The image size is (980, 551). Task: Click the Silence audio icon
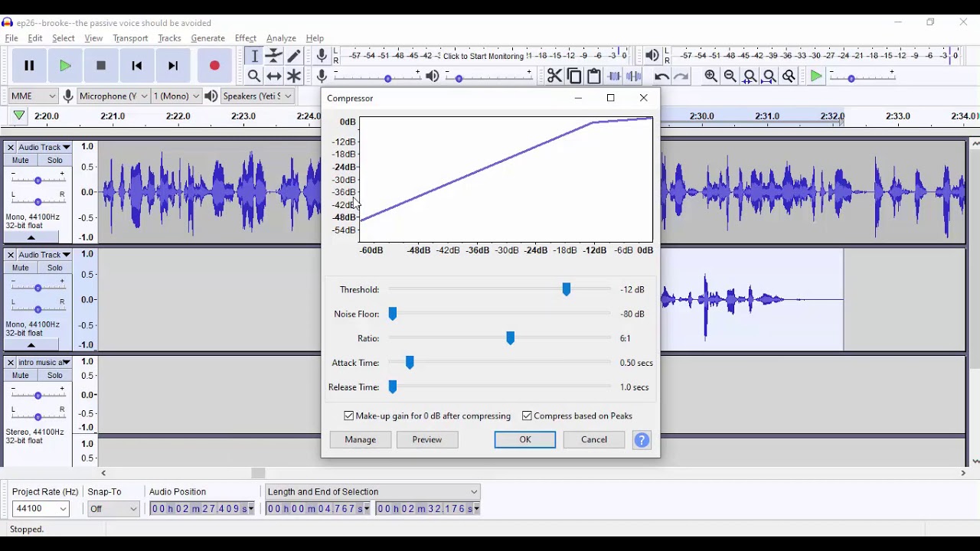point(634,76)
